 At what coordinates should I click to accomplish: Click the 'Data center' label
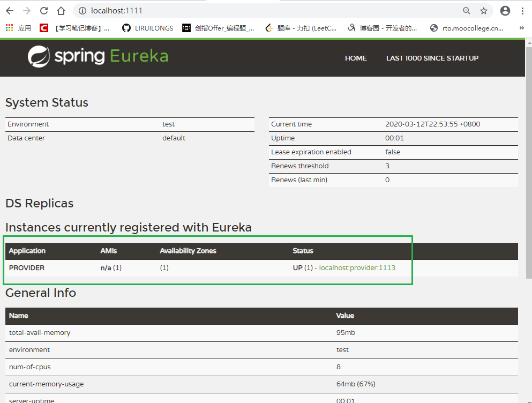click(26, 138)
